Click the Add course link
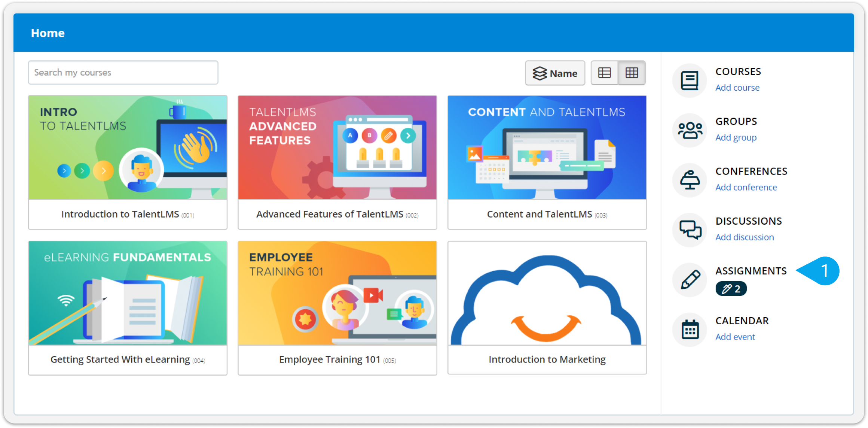This screenshot has width=868, height=428. pyautogui.click(x=737, y=88)
